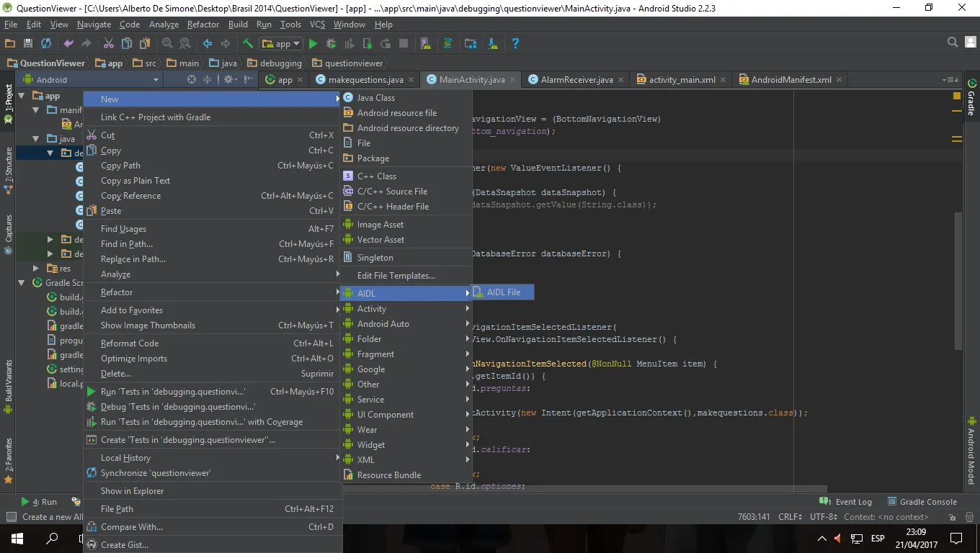This screenshot has height=553, width=980.
Task: Start debugging with the bug icon
Action: point(331,44)
